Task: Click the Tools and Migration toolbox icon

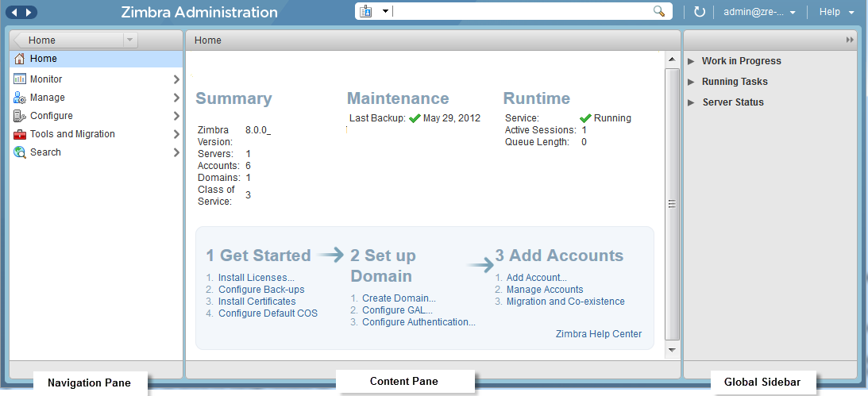Action: [20, 134]
